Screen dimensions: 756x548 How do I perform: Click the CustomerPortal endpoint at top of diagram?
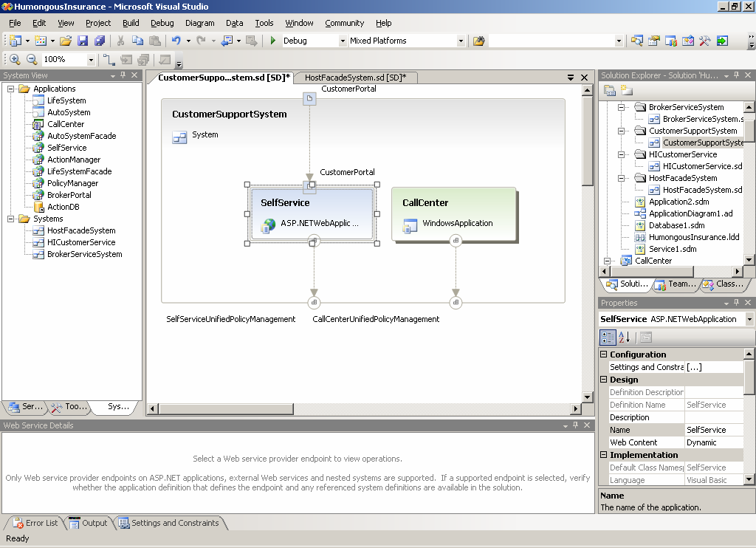click(x=309, y=98)
